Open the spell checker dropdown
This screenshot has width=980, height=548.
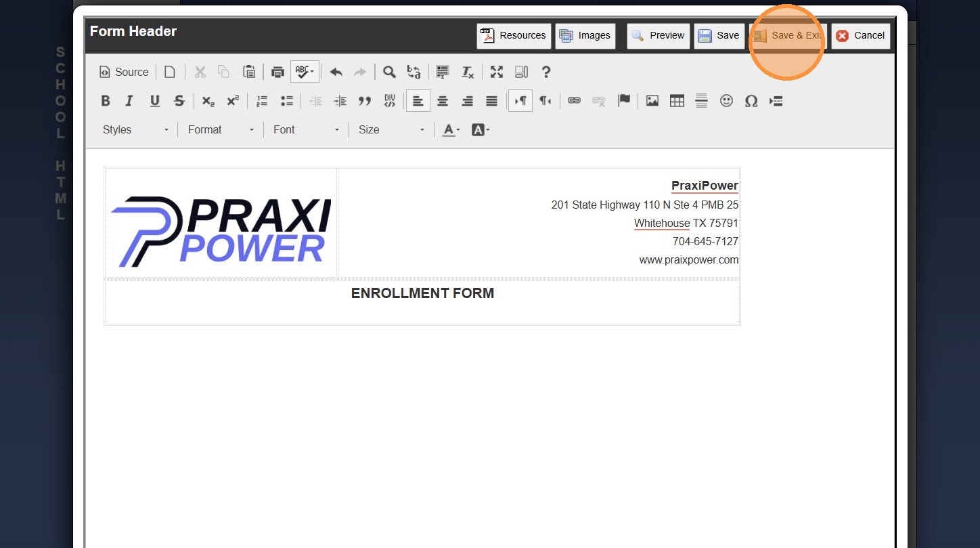[x=305, y=72]
